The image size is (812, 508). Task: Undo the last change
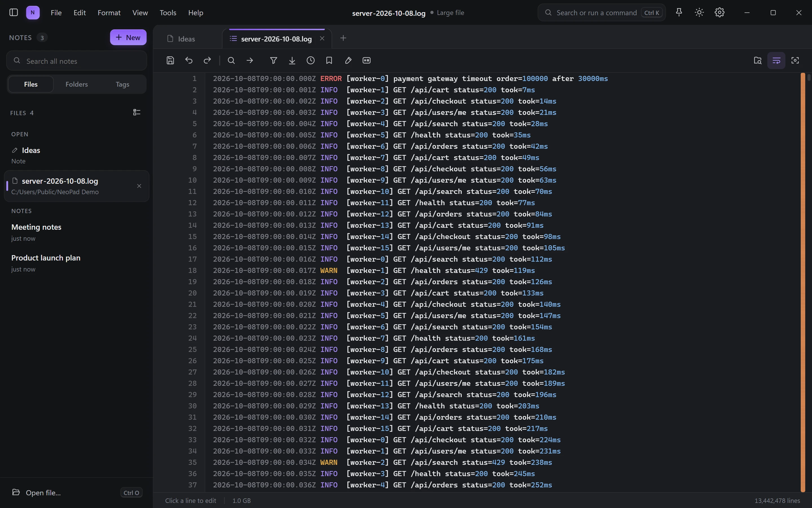[189, 60]
